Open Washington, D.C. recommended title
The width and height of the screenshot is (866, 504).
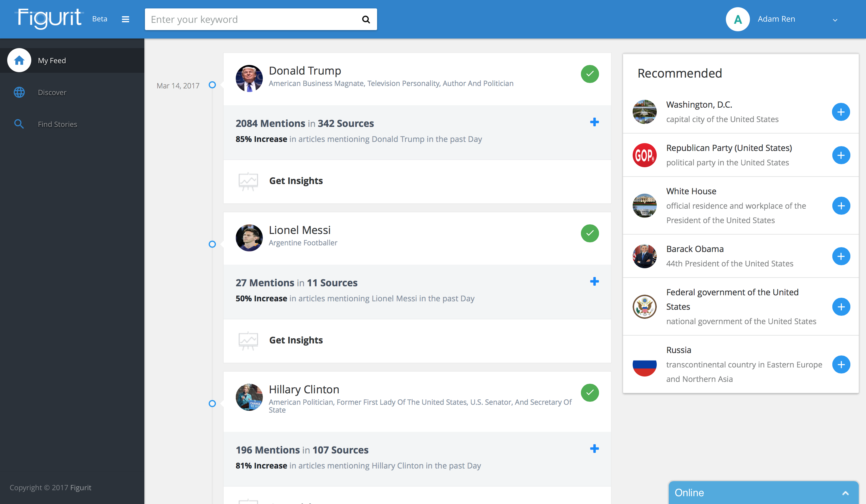click(x=699, y=105)
